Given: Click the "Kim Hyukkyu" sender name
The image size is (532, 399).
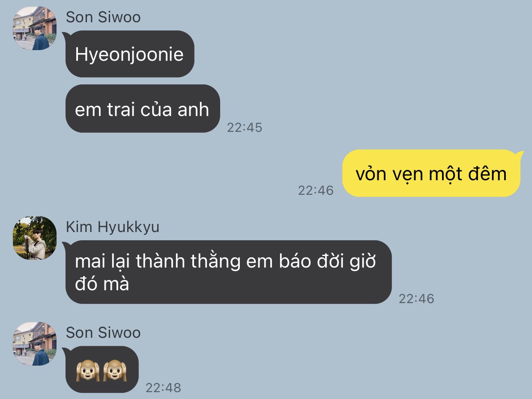Looking at the screenshot, I should 113,227.
